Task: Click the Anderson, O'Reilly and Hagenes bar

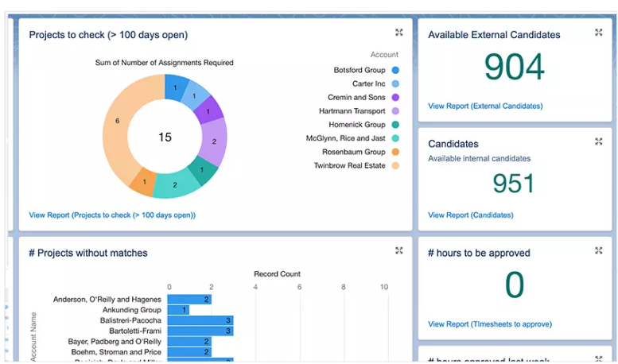Action: tap(189, 300)
